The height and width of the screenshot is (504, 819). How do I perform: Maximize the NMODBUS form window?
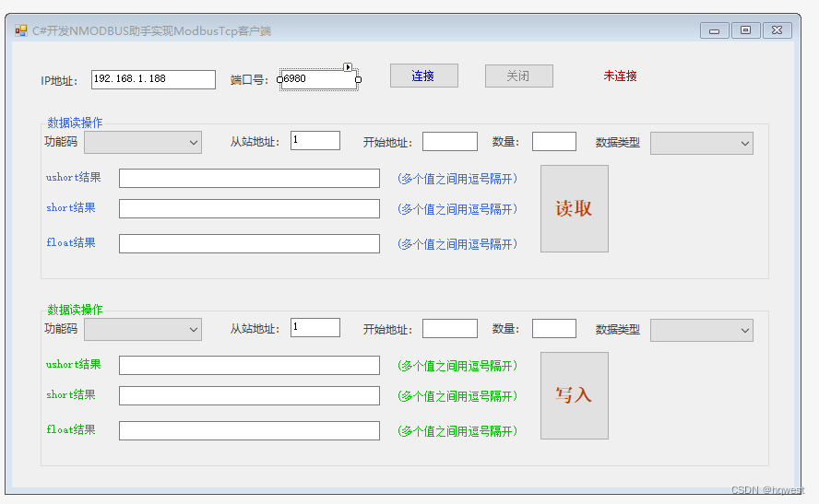pos(746,30)
